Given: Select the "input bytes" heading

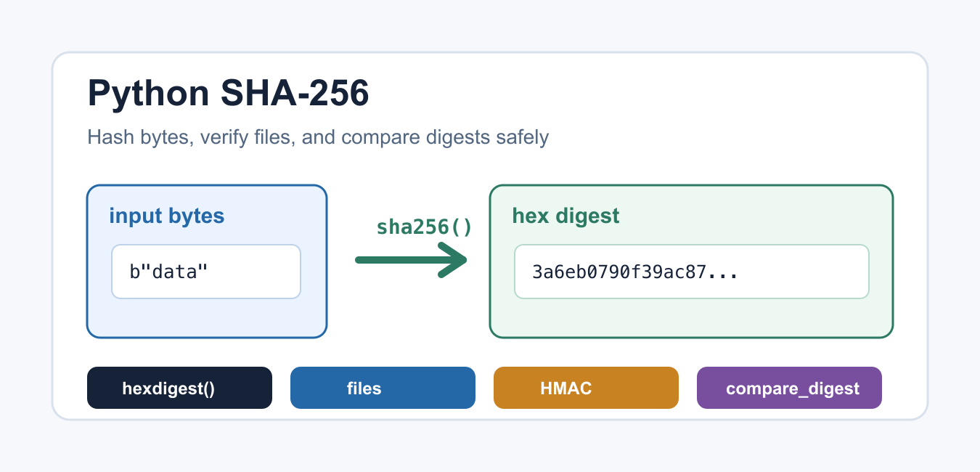Looking at the screenshot, I should 167,216.
